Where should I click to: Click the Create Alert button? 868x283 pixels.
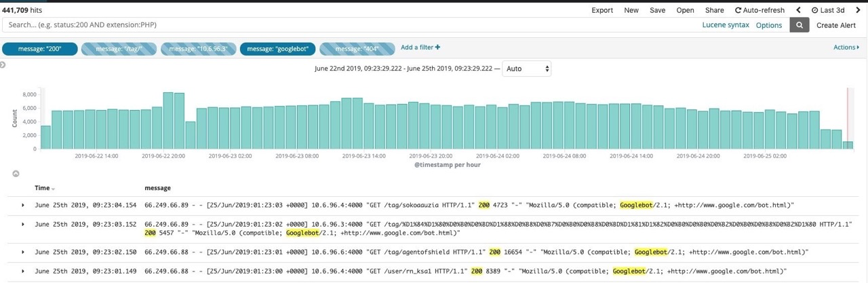[x=835, y=25]
